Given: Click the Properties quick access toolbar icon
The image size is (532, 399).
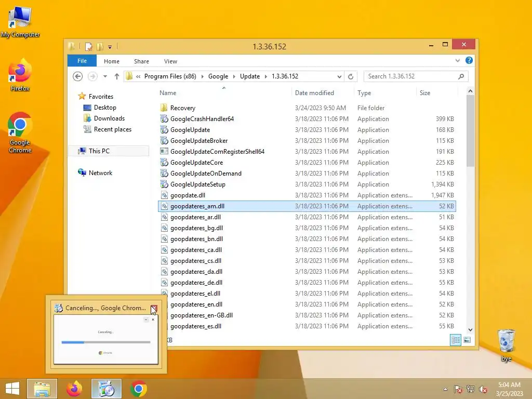Looking at the screenshot, I should point(88,46).
